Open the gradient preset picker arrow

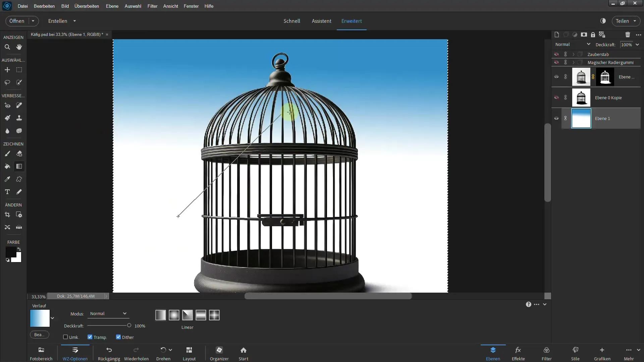tap(52, 318)
